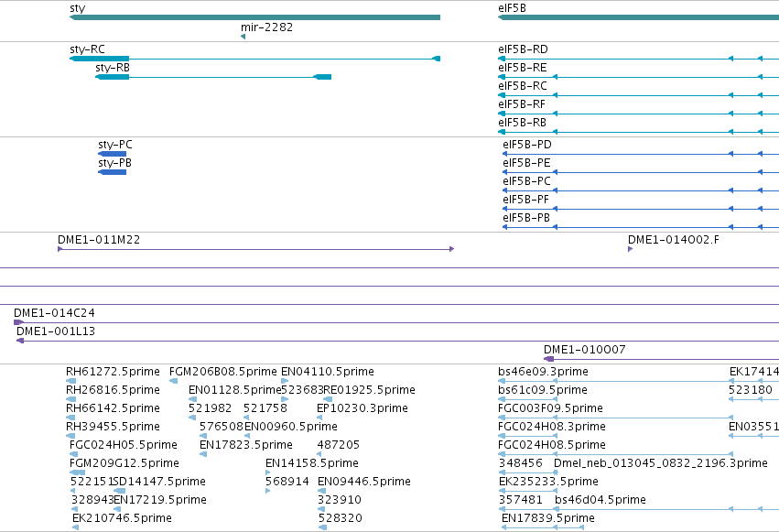Click protein label eIF5B-PE
The image size is (779, 532).
[x=526, y=163]
